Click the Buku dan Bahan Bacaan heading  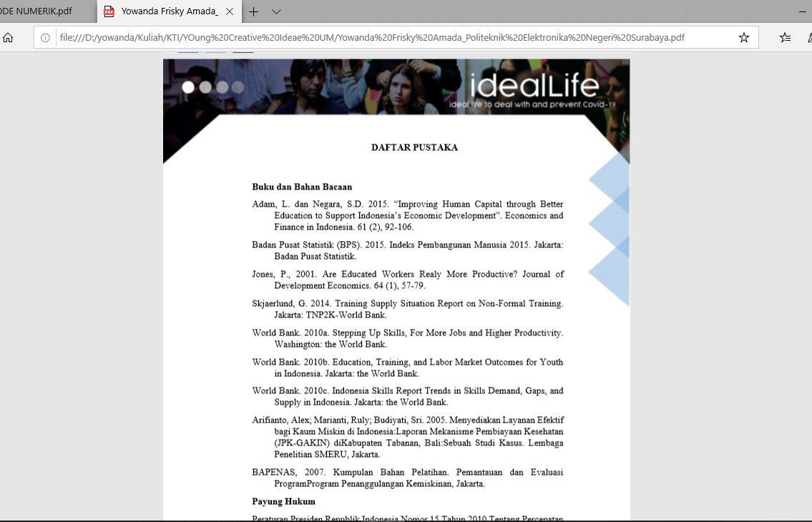[x=302, y=187]
